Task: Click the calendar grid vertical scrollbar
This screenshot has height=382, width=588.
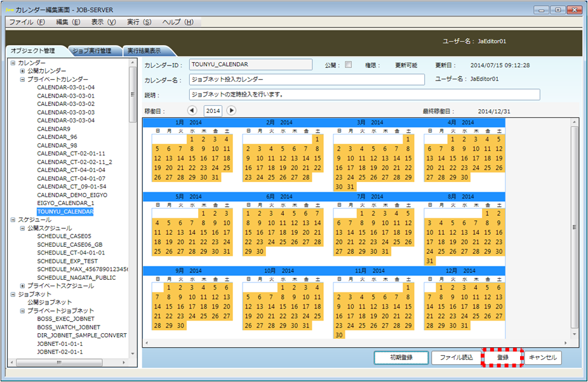Action: [x=575, y=227]
